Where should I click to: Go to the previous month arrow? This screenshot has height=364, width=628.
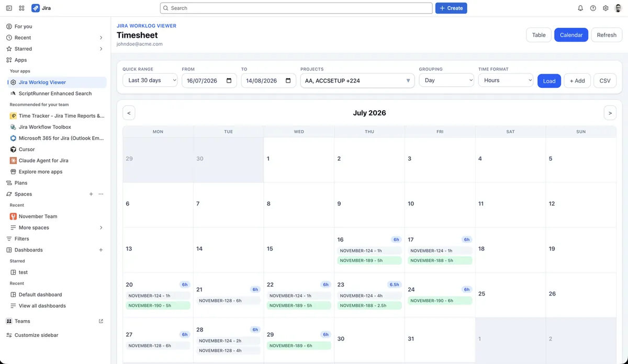coord(129,113)
